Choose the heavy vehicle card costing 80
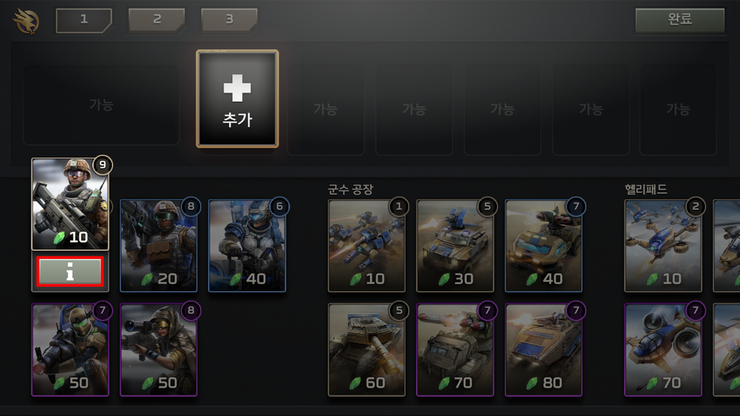 point(544,349)
